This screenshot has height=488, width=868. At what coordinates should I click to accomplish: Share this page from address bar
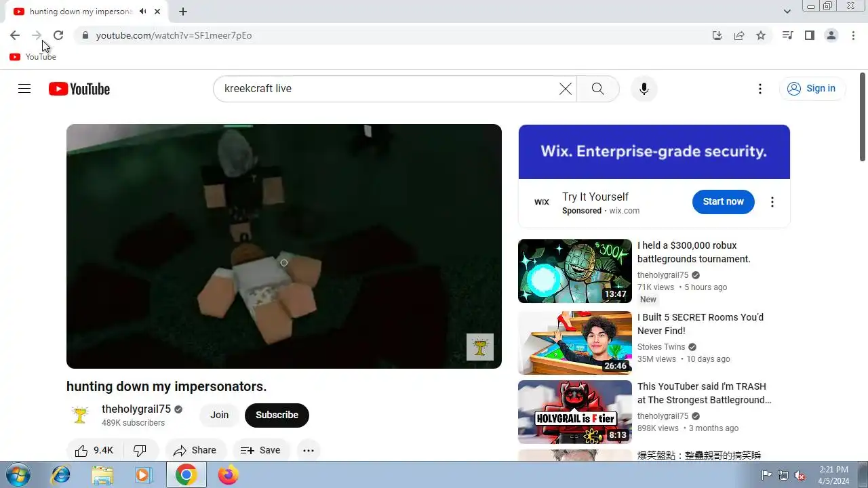pos(739,35)
